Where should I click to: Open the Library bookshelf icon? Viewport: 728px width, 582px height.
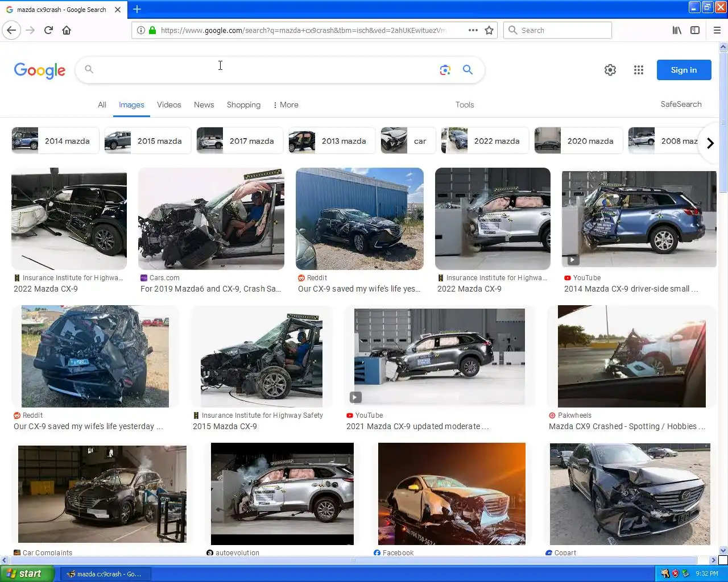(x=677, y=30)
